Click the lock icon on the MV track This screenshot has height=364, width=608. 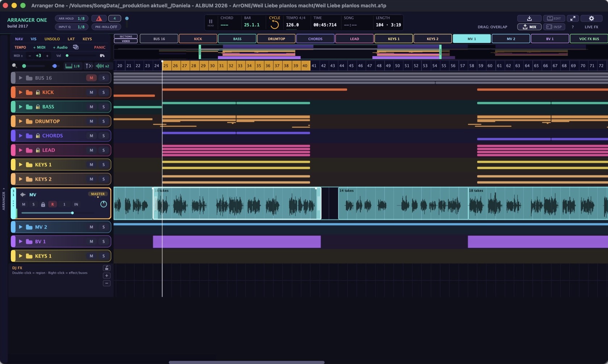tap(43, 205)
